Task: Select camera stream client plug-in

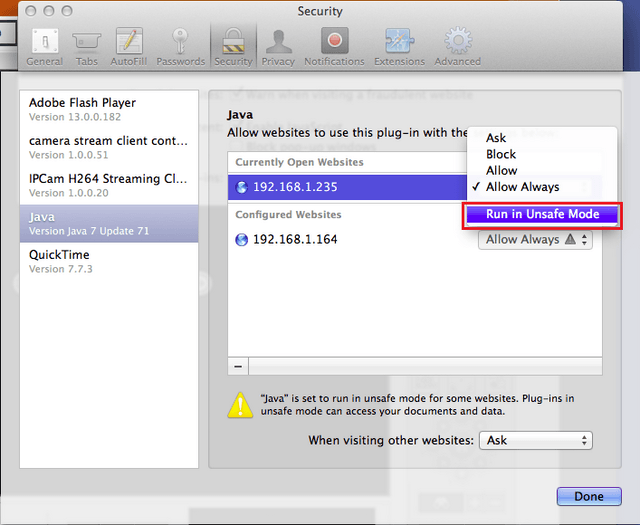Action: coord(109,147)
